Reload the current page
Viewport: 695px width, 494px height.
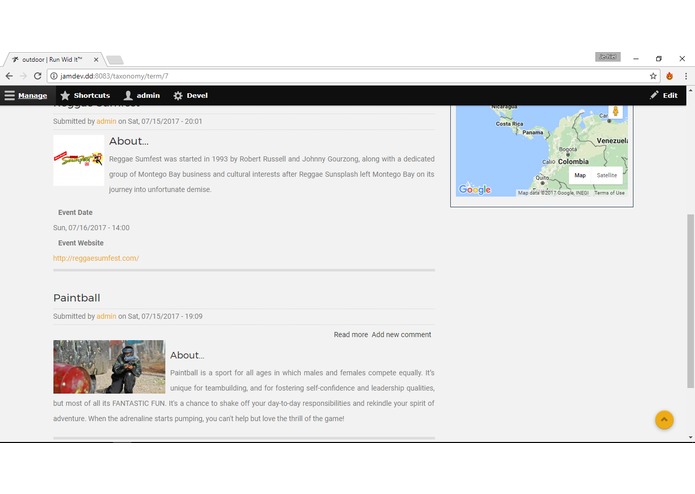pos(38,76)
